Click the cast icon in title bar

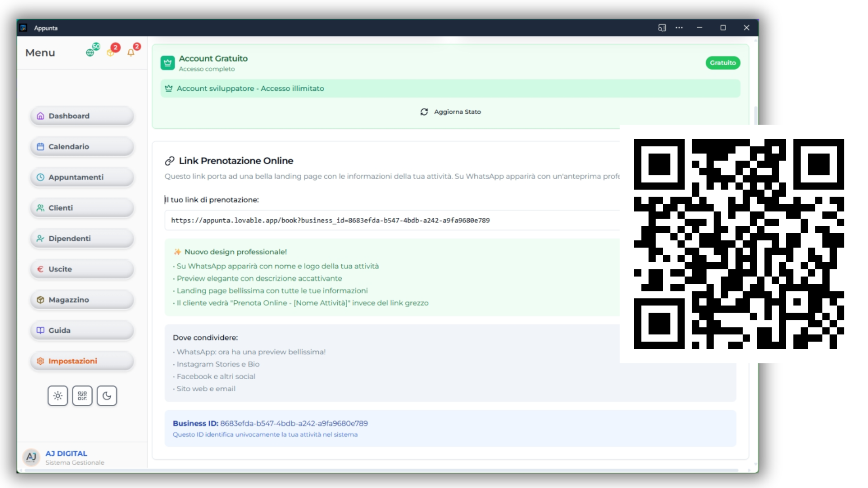point(662,28)
